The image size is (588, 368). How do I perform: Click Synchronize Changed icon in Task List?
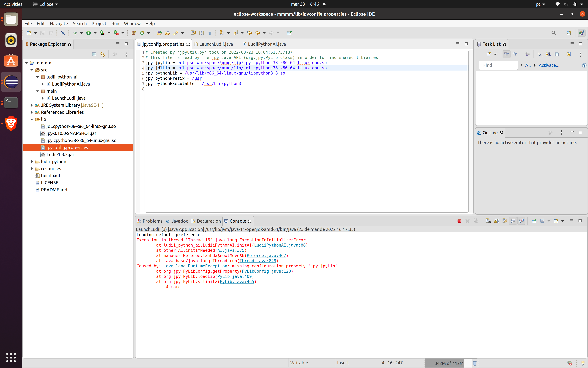[x=569, y=54]
